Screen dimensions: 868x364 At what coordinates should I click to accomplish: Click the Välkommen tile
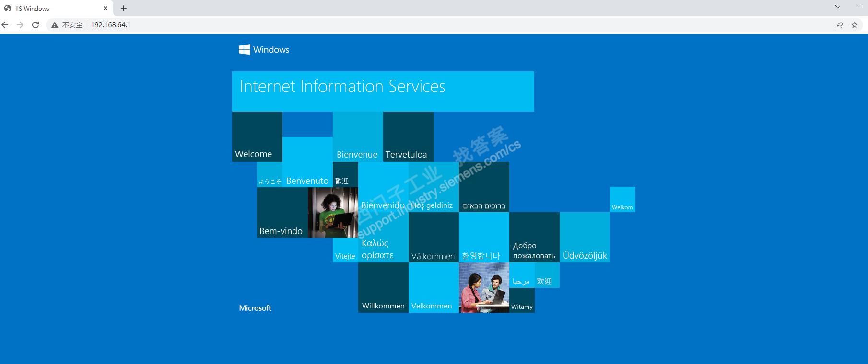434,237
